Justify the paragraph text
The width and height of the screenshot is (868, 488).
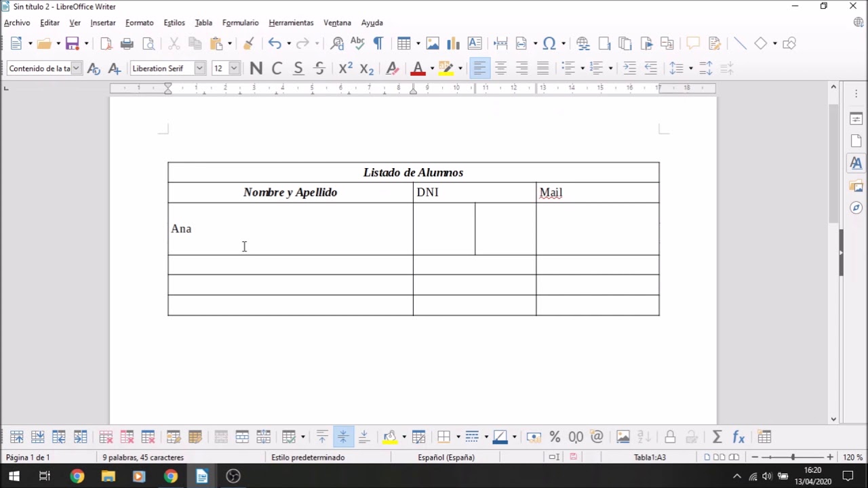542,68
